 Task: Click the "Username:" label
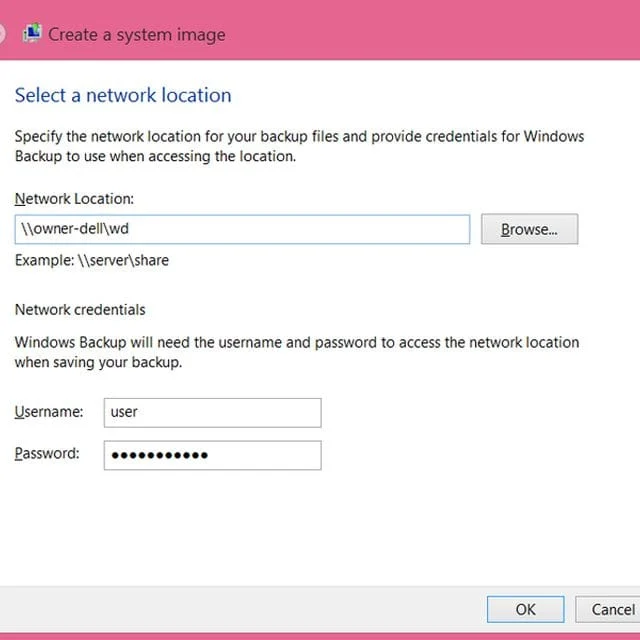coord(49,411)
